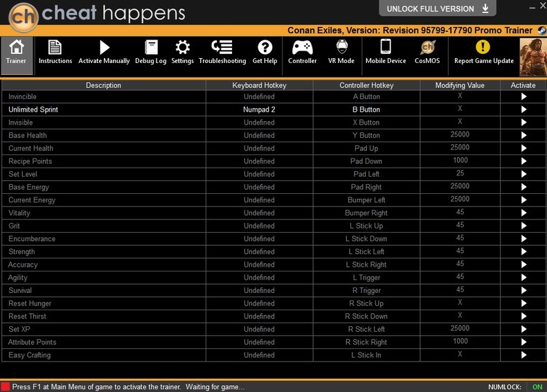The height and width of the screenshot is (392, 547).
Task: Click the Steam icon near trainer title
Action: coord(541,30)
